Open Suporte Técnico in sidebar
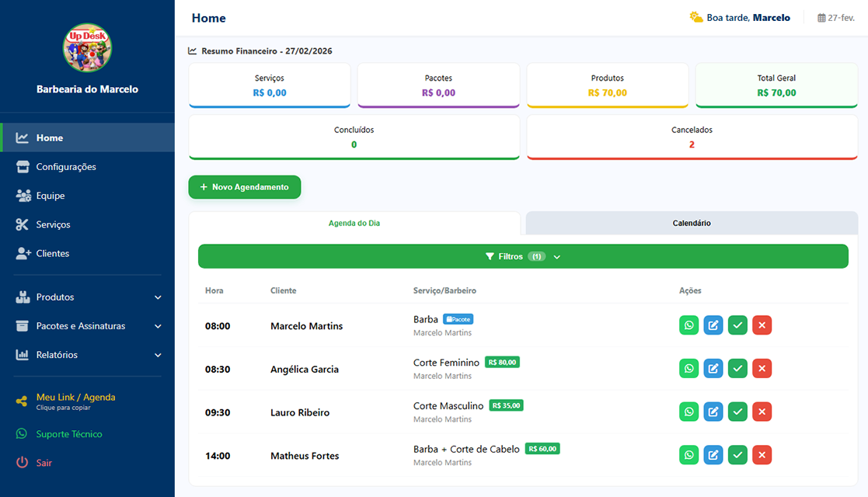868x497 pixels. click(x=68, y=434)
